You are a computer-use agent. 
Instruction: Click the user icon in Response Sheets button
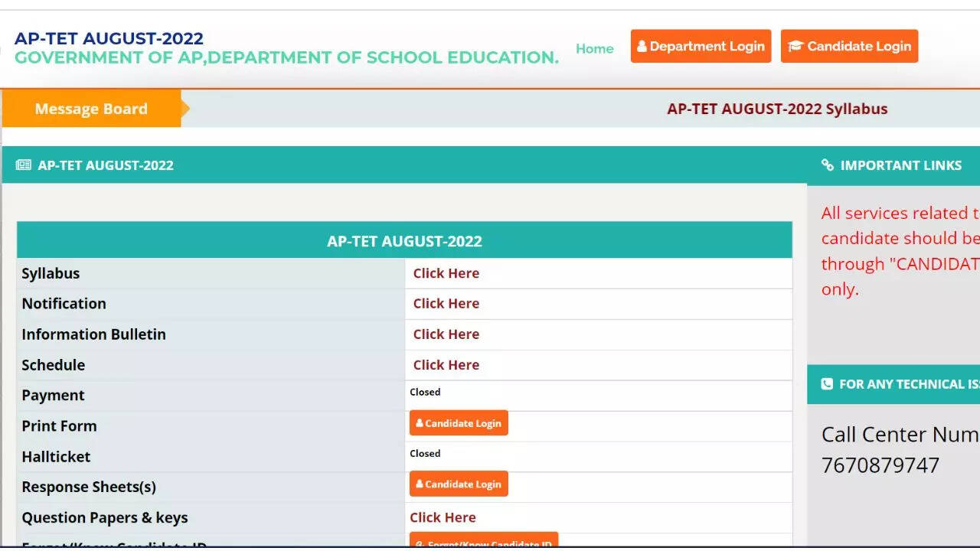[420, 484]
